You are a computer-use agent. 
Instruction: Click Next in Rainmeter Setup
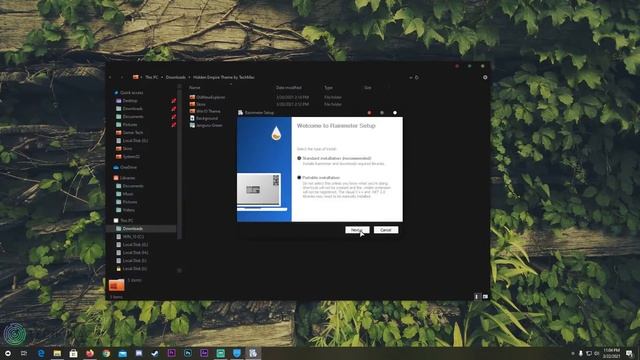point(357,230)
